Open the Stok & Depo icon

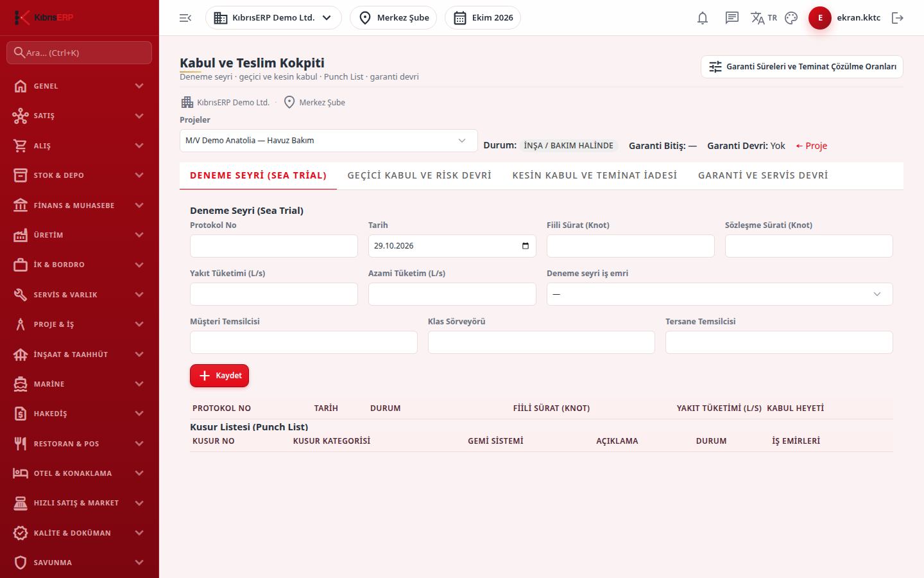pyautogui.click(x=21, y=175)
